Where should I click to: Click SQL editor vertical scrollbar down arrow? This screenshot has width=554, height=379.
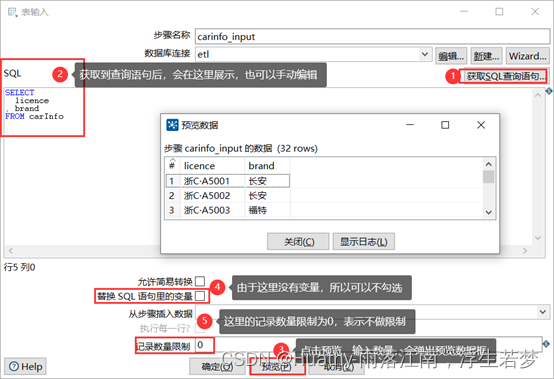pos(538,238)
